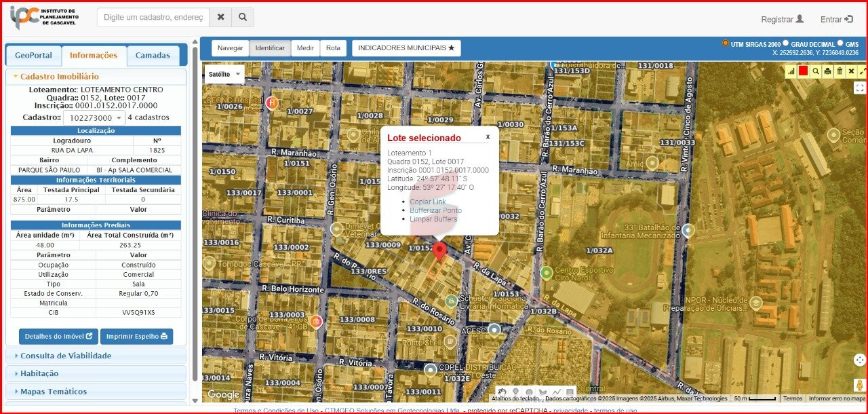The width and height of the screenshot is (868, 414).
Task: Select UTM SIRGAS 2000 coordinate option
Action: point(726,43)
